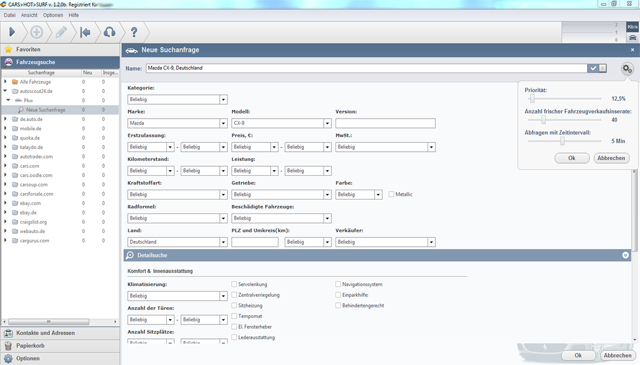The image size is (640, 365).
Task: Click the question mark help icon
Action: coord(134,32)
